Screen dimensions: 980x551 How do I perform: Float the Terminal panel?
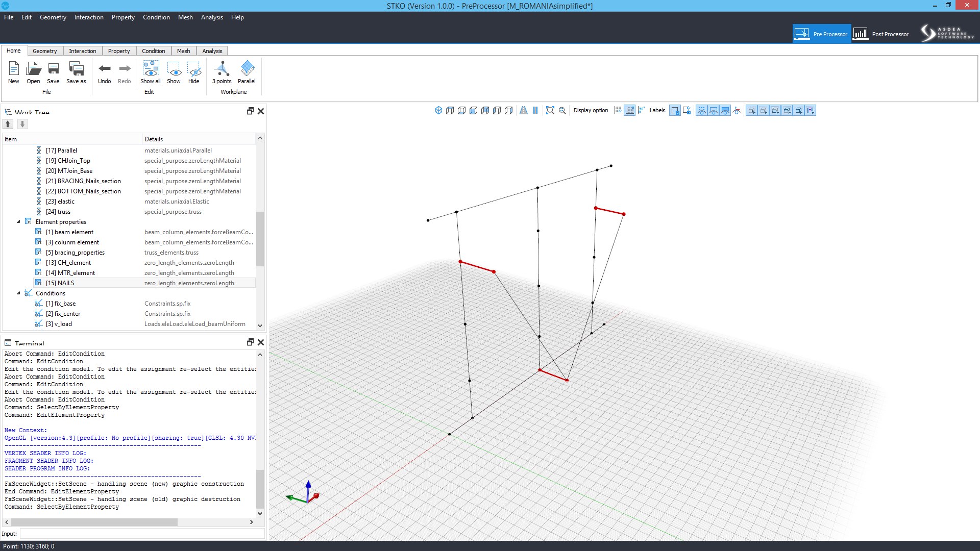(250, 342)
